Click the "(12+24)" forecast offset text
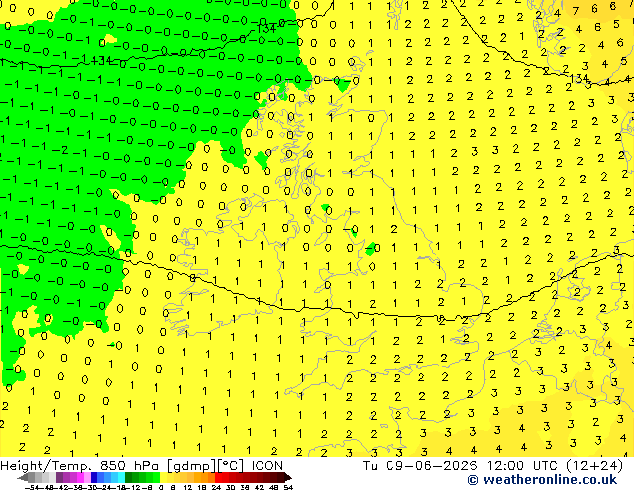 pos(594,465)
